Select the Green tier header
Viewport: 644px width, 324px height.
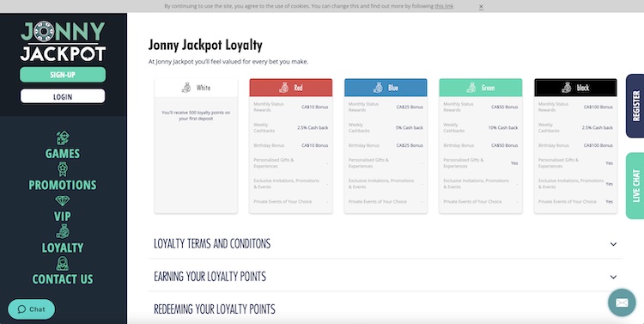click(481, 88)
